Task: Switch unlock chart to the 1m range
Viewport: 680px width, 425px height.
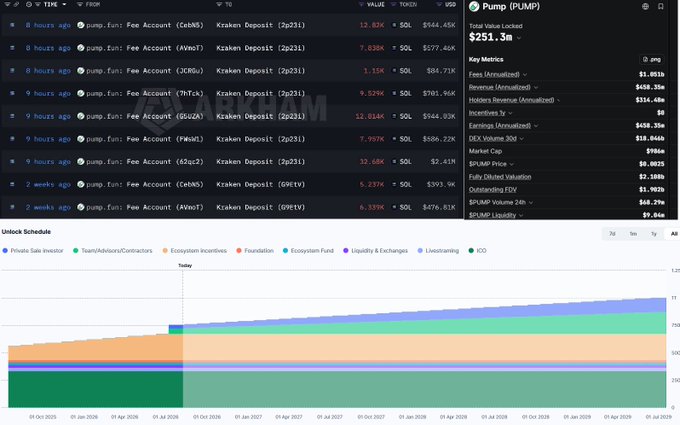Action: [633, 234]
